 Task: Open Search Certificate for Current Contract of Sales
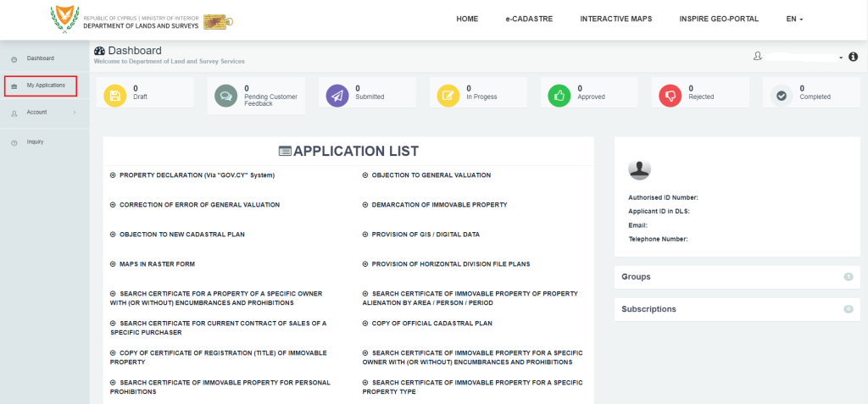pyautogui.click(x=219, y=328)
